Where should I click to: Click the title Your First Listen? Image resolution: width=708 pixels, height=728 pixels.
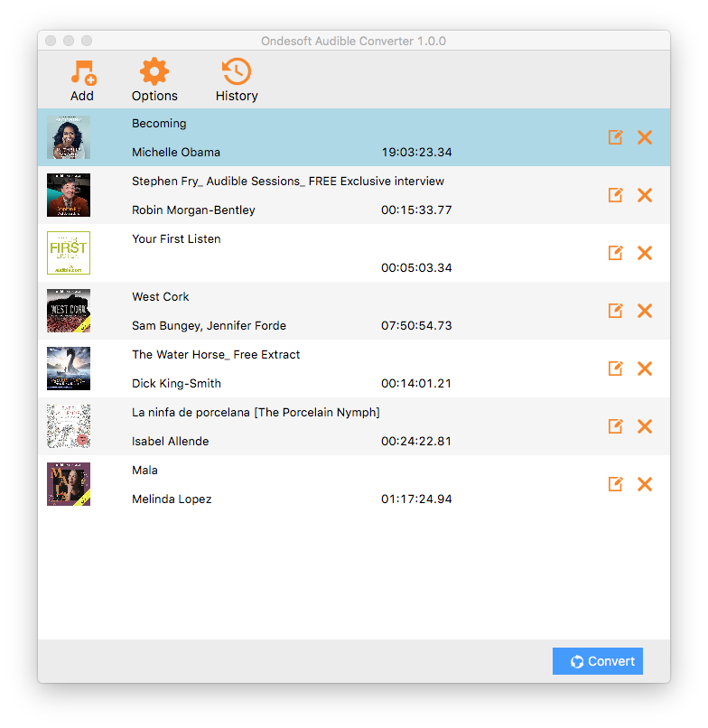pyautogui.click(x=176, y=239)
